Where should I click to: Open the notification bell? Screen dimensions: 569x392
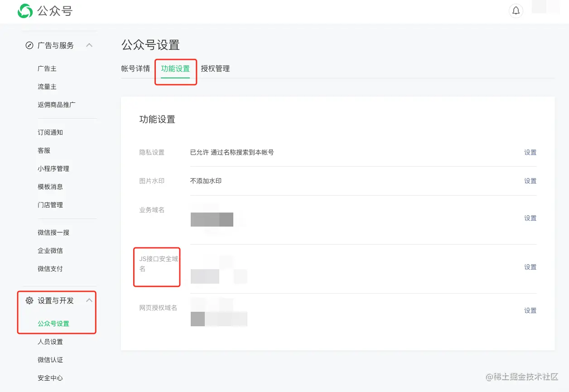tap(516, 11)
